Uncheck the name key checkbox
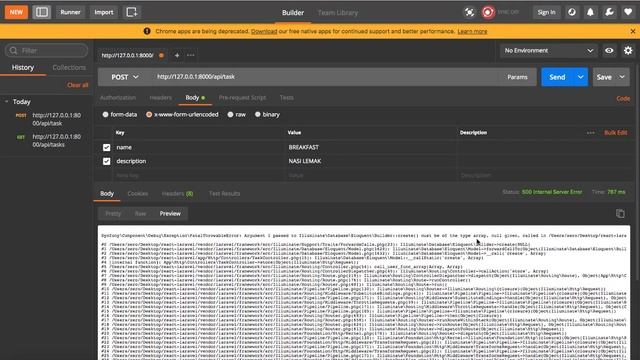The height and width of the screenshot is (360, 640). pos(107,147)
